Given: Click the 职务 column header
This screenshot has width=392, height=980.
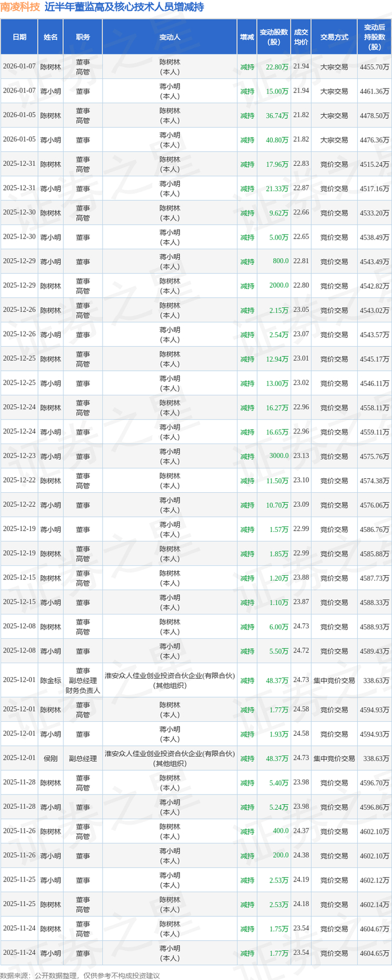Looking at the screenshot, I should (83, 37).
